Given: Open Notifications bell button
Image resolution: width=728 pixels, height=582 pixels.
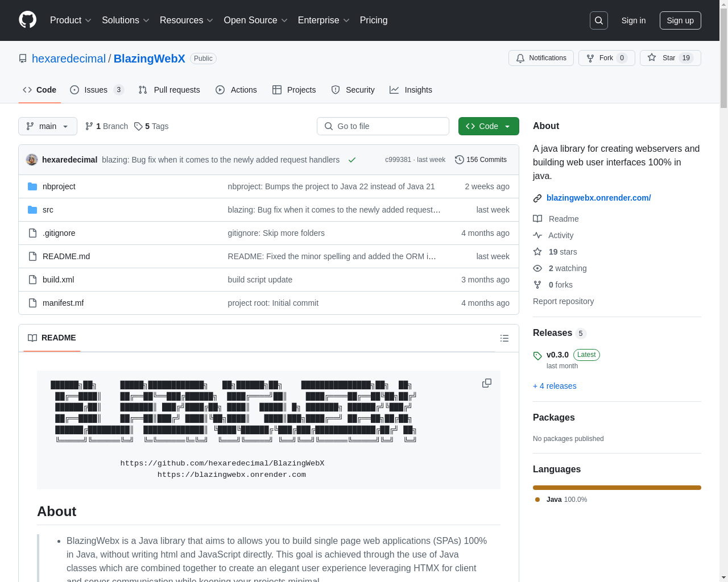Looking at the screenshot, I should click(541, 58).
